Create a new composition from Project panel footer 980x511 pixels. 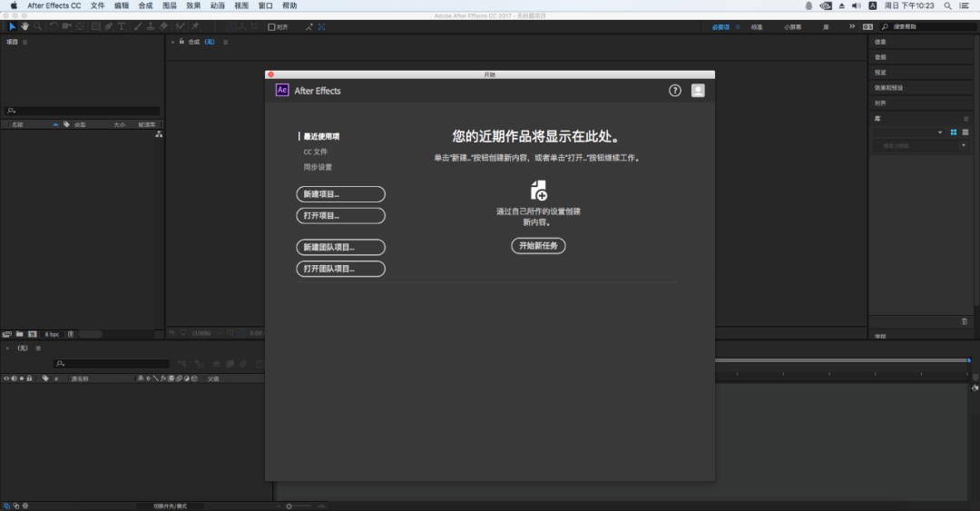(33, 334)
